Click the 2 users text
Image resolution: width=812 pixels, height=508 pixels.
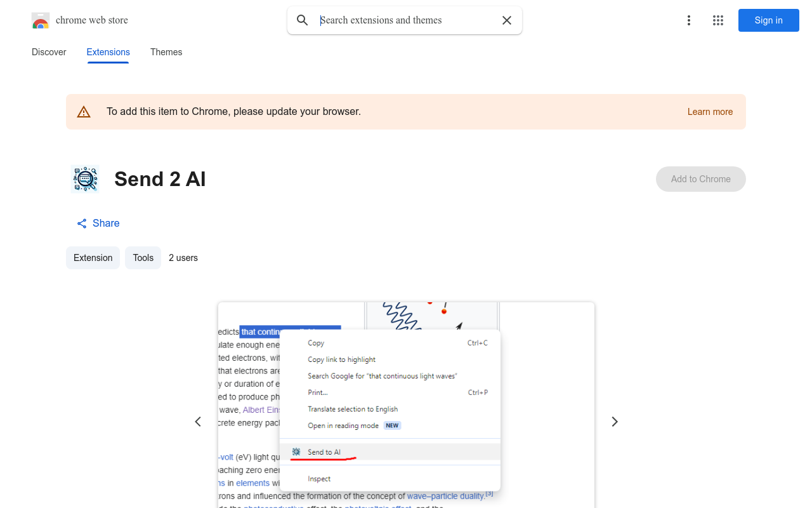point(183,258)
